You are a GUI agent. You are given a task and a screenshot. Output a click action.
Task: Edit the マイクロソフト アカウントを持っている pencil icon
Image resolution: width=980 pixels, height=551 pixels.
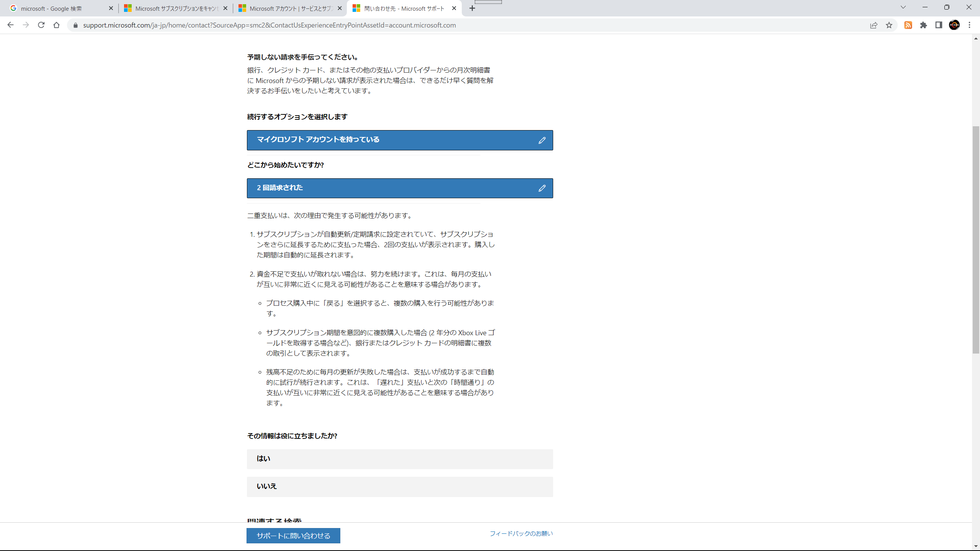[542, 140]
